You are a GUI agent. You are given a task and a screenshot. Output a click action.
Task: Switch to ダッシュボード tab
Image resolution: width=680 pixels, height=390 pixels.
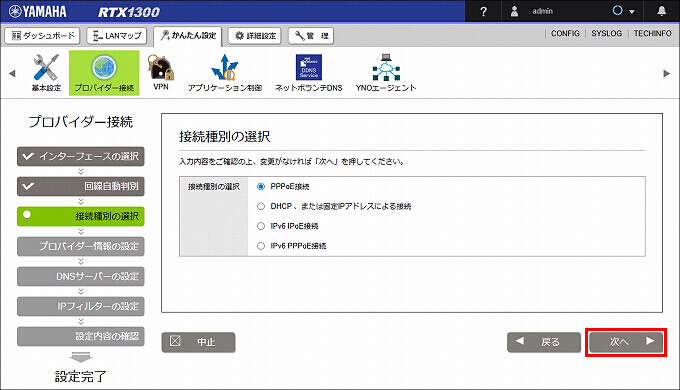[42, 36]
